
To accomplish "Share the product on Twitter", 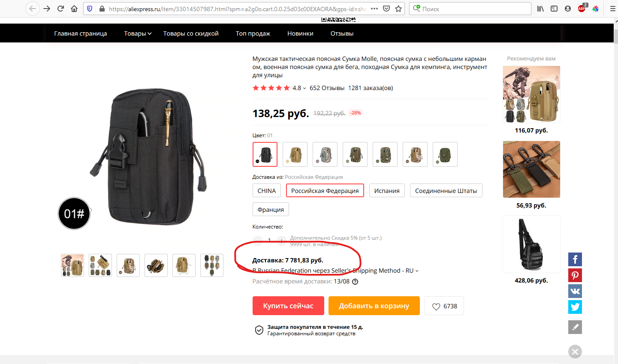I will (x=575, y=307).
